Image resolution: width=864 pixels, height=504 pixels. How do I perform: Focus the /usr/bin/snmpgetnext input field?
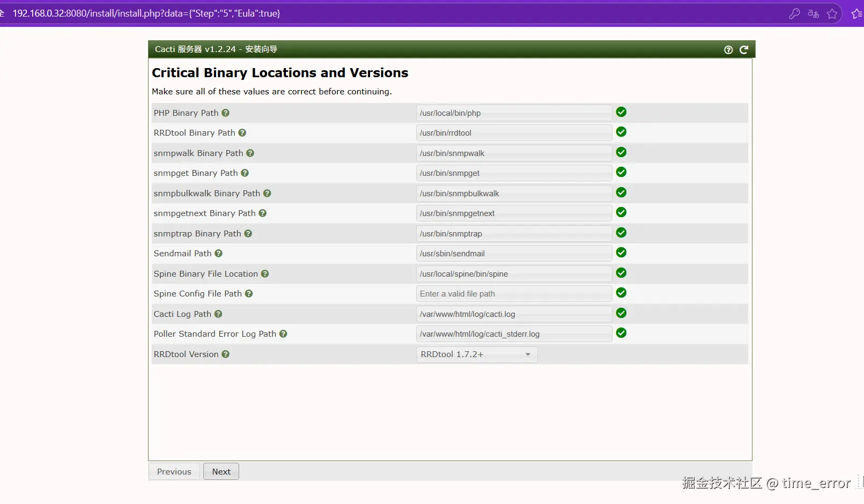(514, 213)
